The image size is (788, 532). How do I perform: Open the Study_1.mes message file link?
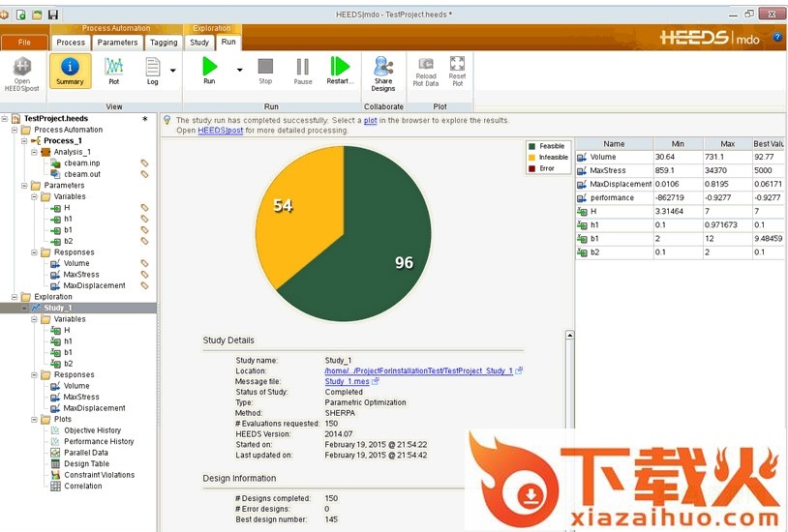click(x=347, y=381)
